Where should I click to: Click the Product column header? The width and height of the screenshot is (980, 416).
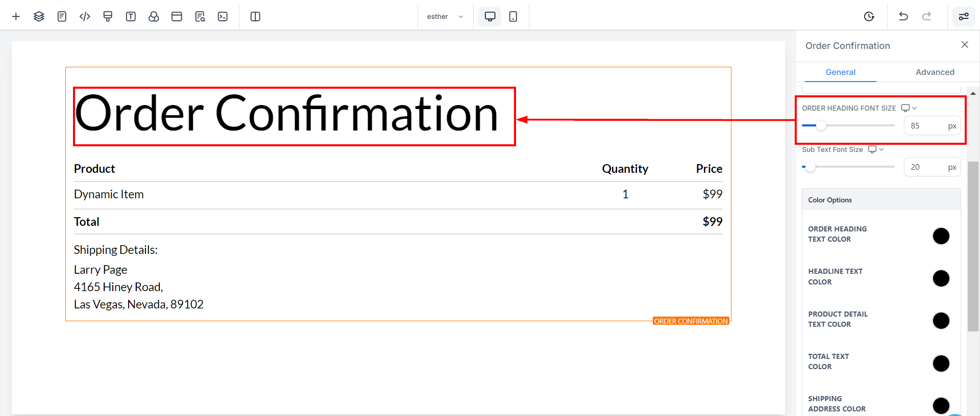(94, 169)
